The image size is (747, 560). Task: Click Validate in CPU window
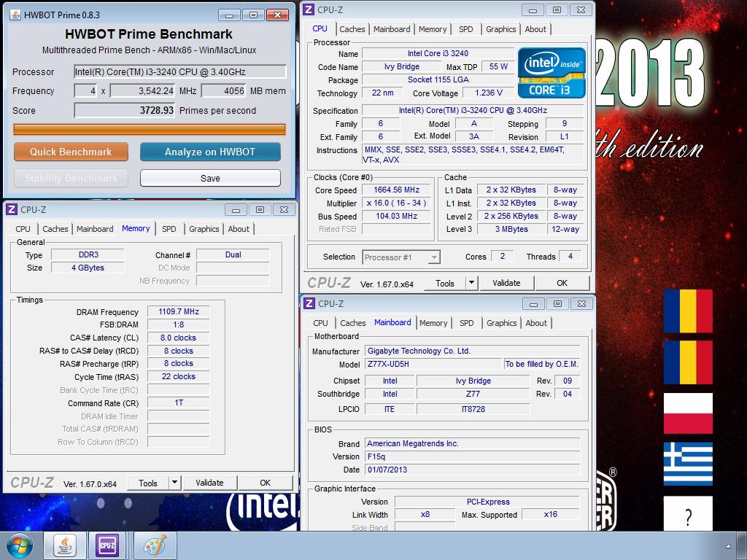point(506,283)
